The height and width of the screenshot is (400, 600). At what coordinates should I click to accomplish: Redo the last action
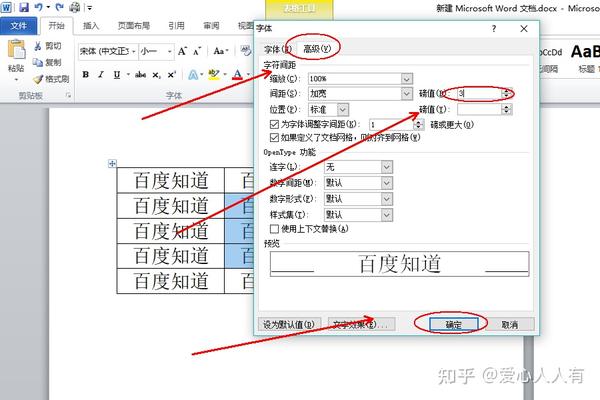click(x=59, y=7)
